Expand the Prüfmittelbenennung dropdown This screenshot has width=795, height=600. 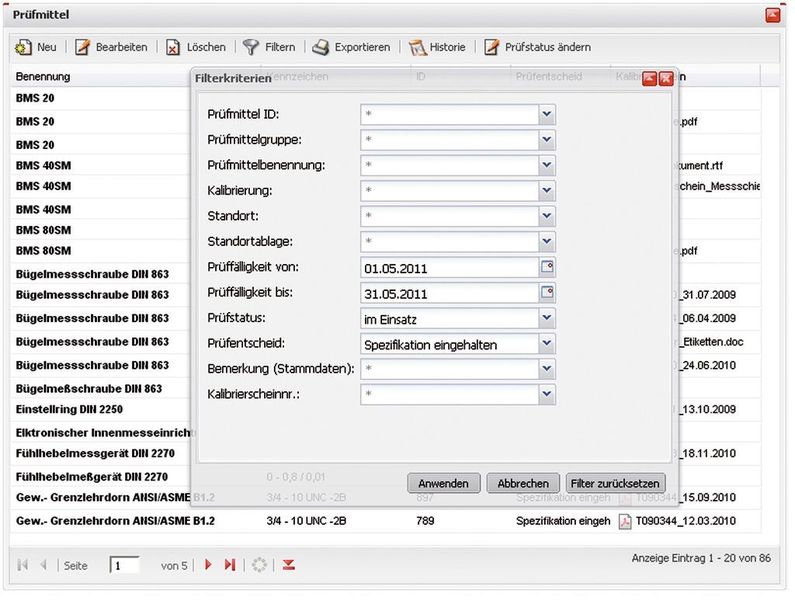tap(547, 165)
